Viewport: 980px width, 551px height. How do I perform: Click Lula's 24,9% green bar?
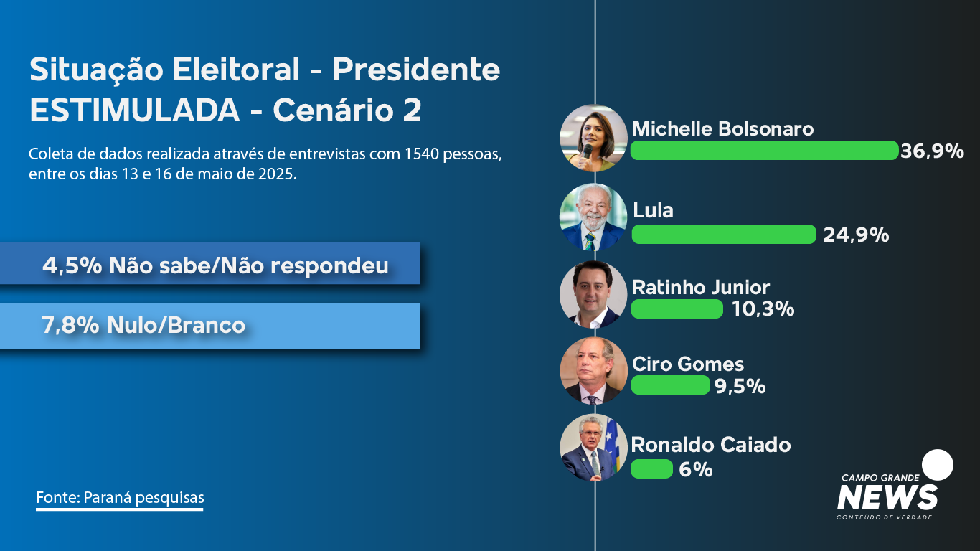[x=723, y=235]
